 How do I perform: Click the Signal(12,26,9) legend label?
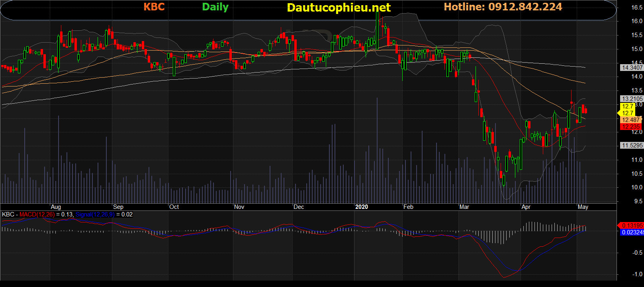click(x=95, y=214)
